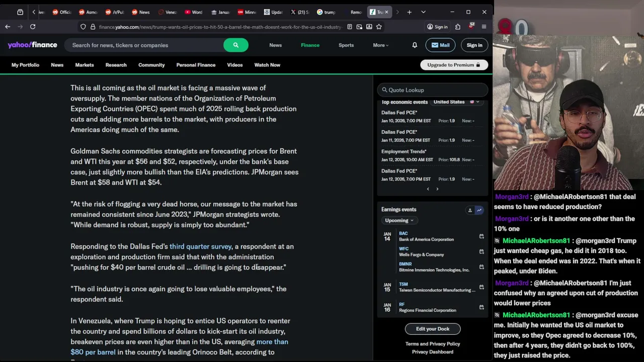Click the Edit your Dock button
Image resolution: width=644 pixels, height=362 pixels.
(433, 329)
